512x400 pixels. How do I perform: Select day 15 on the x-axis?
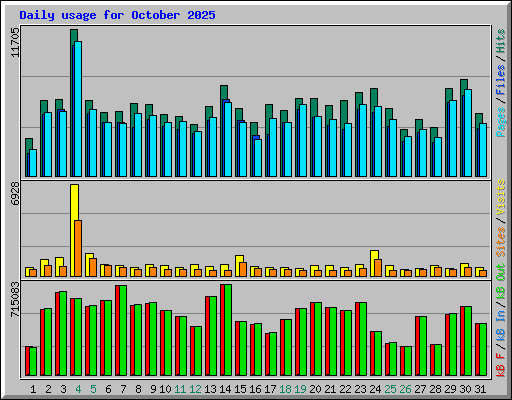click(x=240, y=389)
